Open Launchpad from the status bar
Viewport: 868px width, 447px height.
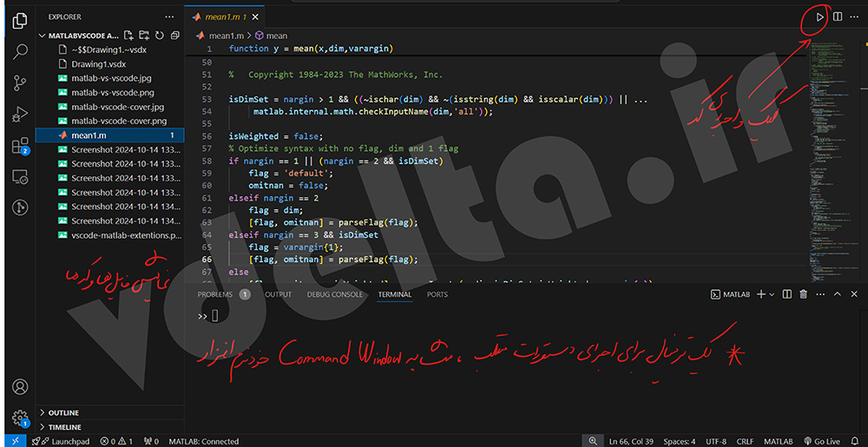click(62, 441)
